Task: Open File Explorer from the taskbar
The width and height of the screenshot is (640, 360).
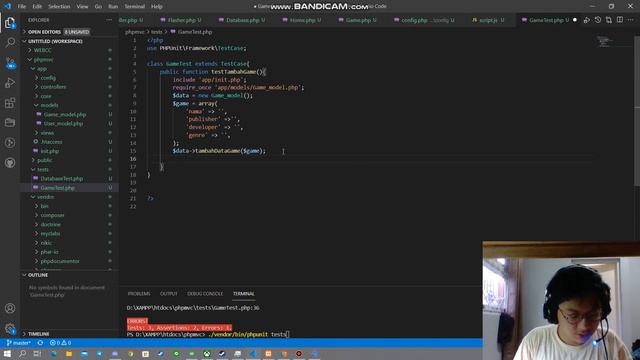Action: pos(69,353)
